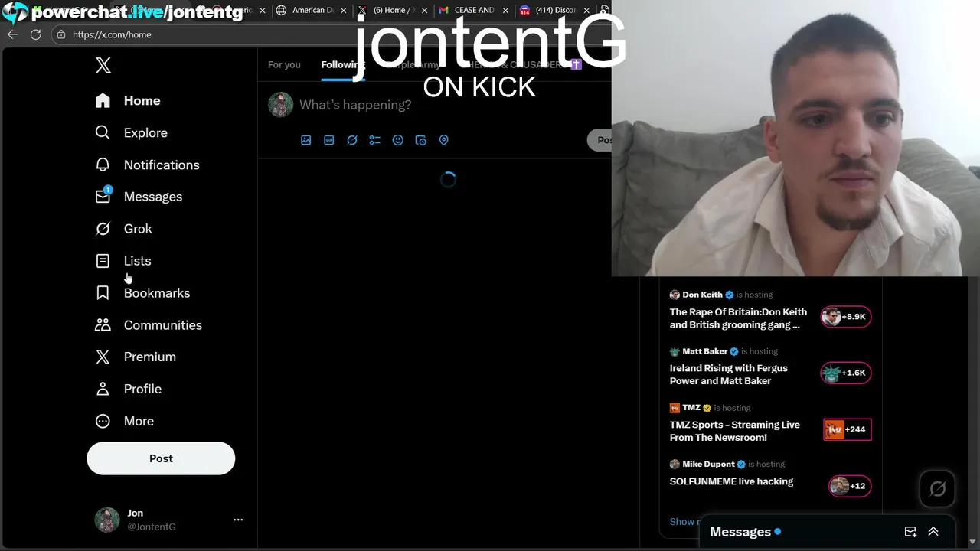980x551 pixels.
Task: Open Don Keith's live space title
Action: tap(738, 318)
